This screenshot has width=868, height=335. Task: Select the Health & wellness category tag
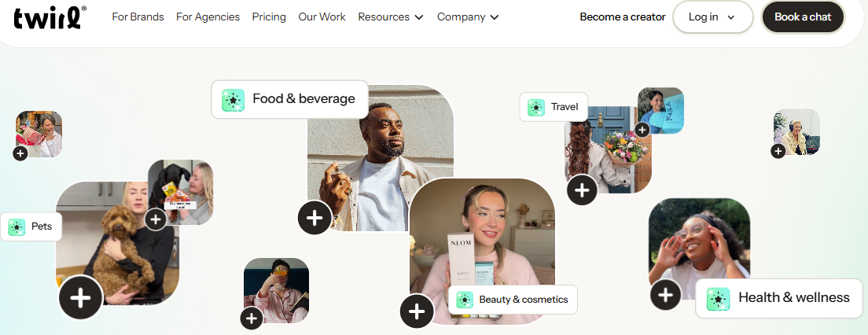click(778, 297)
